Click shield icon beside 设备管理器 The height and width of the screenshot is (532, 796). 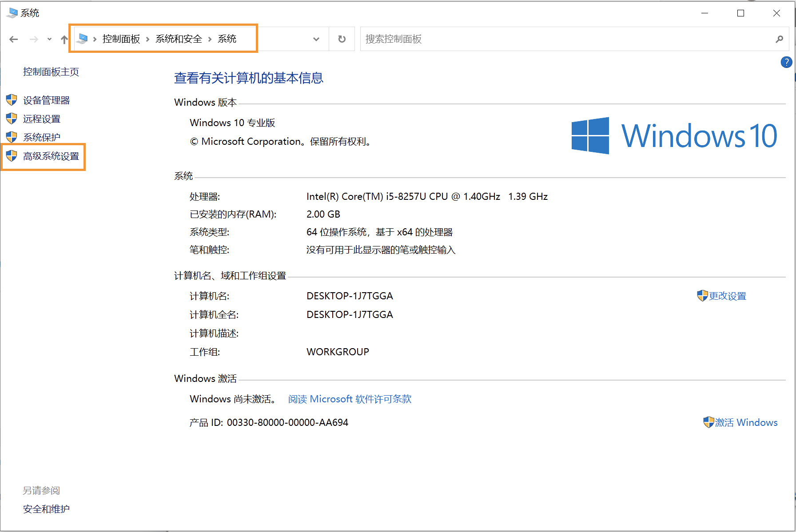(x=12, y=100)
